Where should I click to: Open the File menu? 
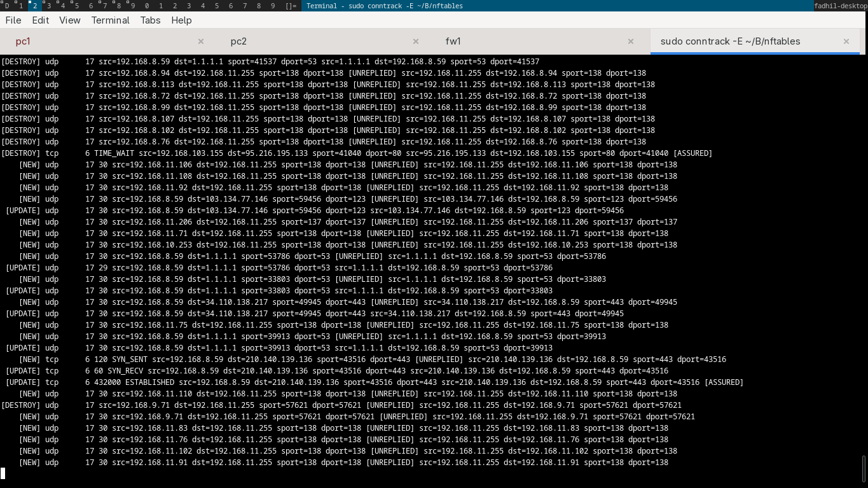click(x=13, y=20)
